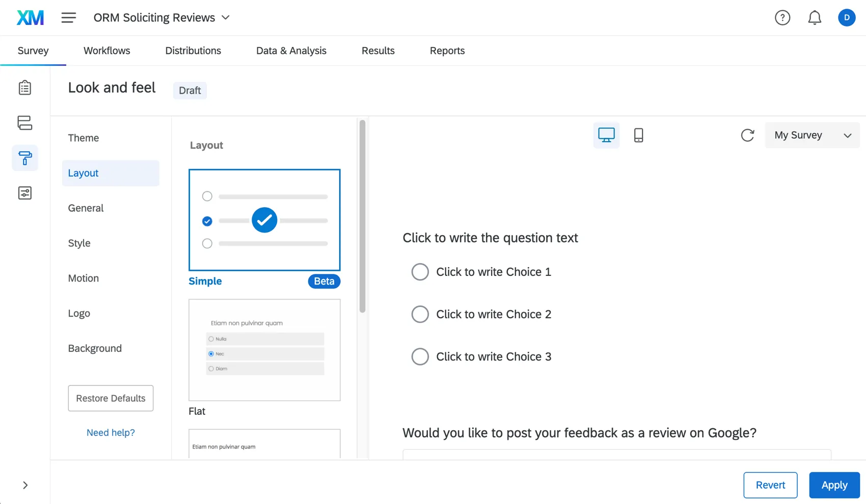Refresh the survey preview
The width and height of the screenshot is (866, 504).
tap(747, 135)
